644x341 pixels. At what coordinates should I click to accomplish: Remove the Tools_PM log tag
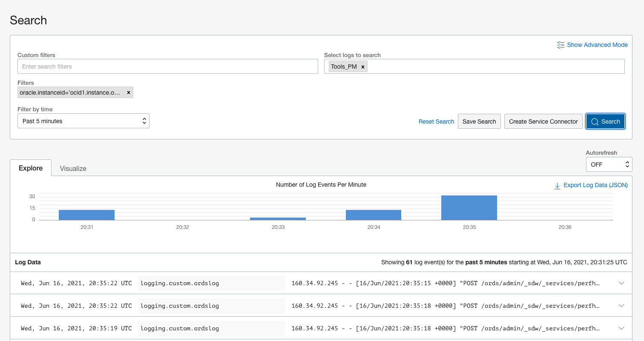(362, 67)
